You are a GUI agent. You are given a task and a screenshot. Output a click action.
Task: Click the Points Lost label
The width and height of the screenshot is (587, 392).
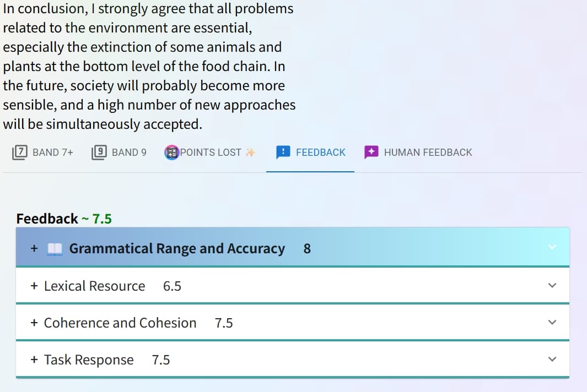pos(209,152)
